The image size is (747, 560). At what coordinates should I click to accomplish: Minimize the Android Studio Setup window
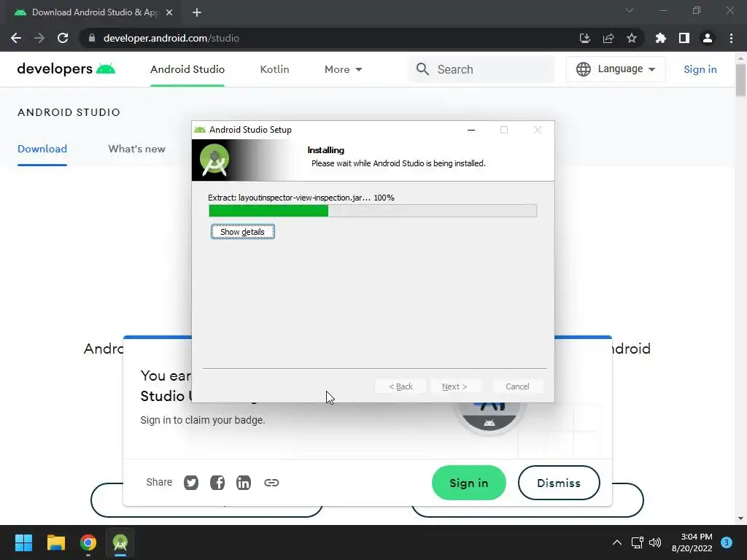tap(471, 130)
